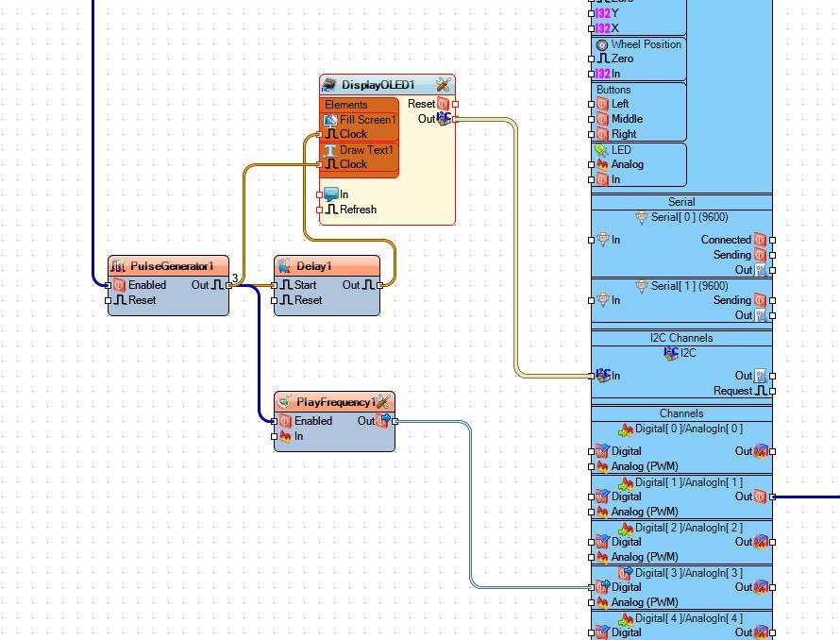The width and height of the screenshot is (840, 640).
Task: Click Wheel Position Zero input pin
Action: pos(592,59)
